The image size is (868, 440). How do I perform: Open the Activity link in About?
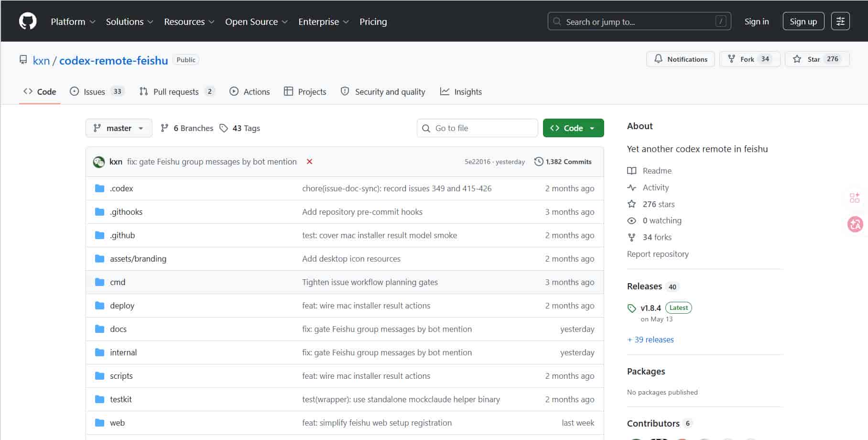[x=648, y=187]
